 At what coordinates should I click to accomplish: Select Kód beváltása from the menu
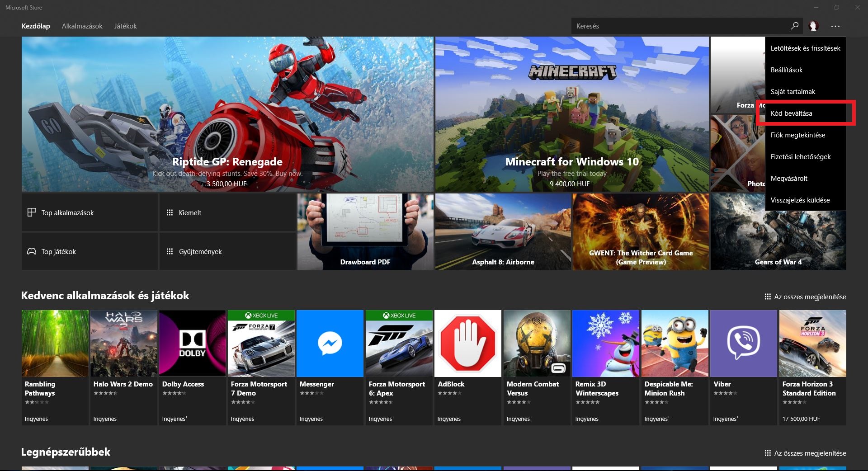[x=791, y=113]
